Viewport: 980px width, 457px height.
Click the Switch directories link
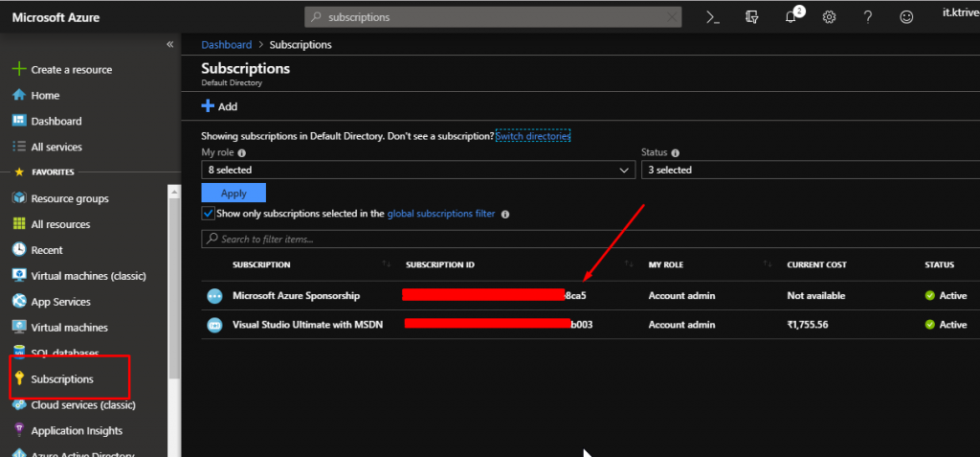(x=533, y=136)
